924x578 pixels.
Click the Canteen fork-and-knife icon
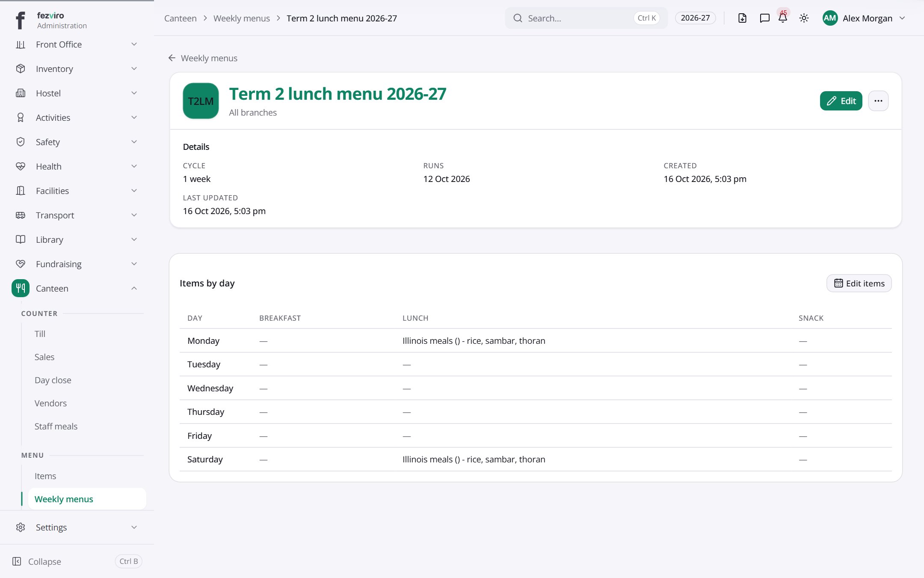coord(21,289)
